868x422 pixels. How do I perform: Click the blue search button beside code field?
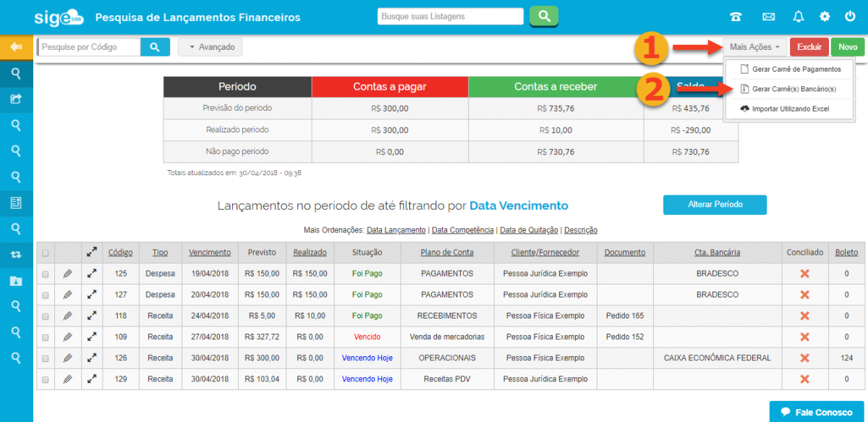(x=155, y=47)
